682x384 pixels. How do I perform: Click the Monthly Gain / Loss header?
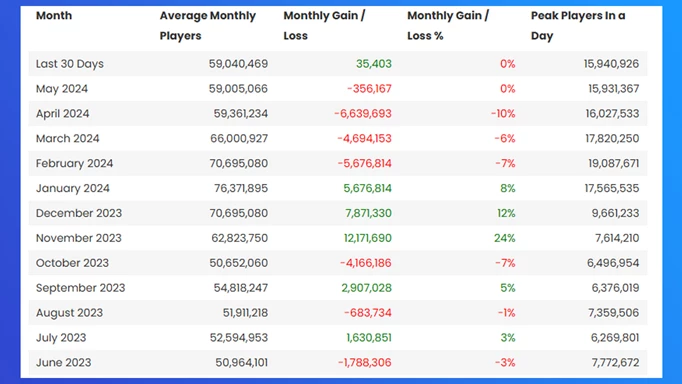324,26
